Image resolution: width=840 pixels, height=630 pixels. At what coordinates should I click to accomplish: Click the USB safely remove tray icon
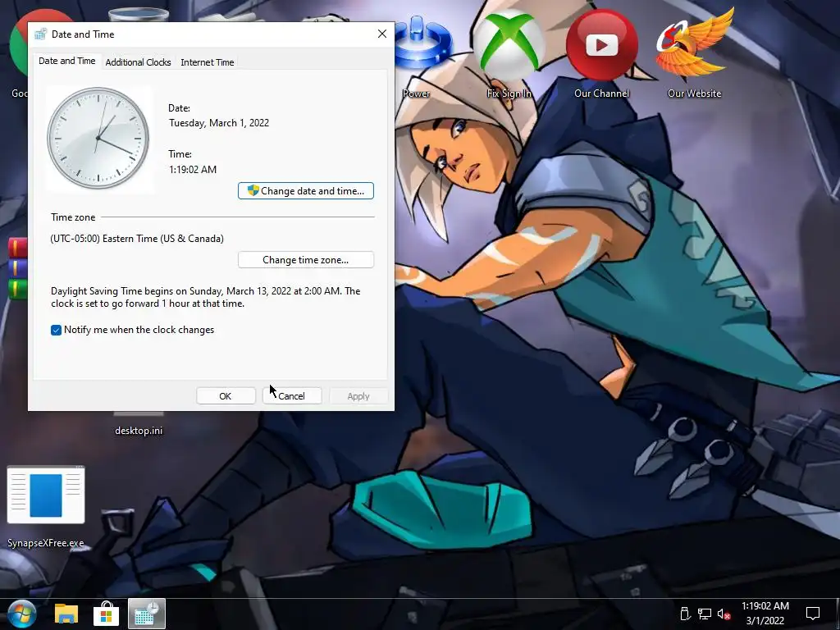(x=685, y=614)
